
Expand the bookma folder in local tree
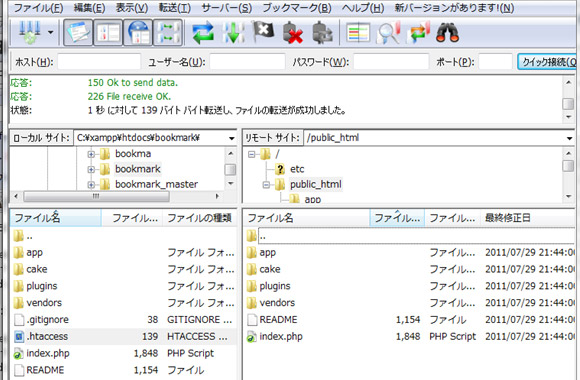tap(91, 154)
